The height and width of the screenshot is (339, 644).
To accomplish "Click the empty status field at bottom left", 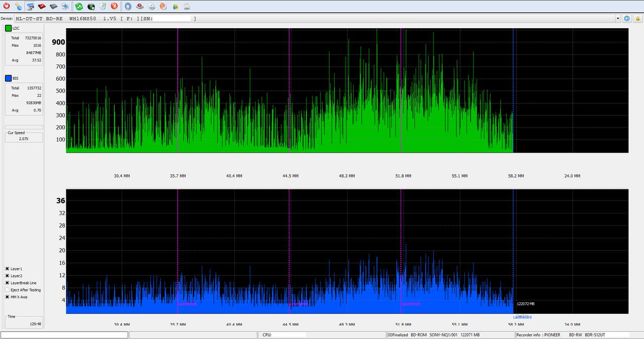I will point(64,335).
